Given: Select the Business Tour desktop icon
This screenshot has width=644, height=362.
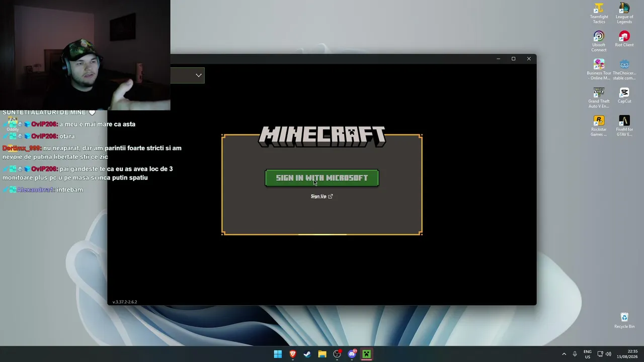Looking at the screenshot, I should click(599, 70).
